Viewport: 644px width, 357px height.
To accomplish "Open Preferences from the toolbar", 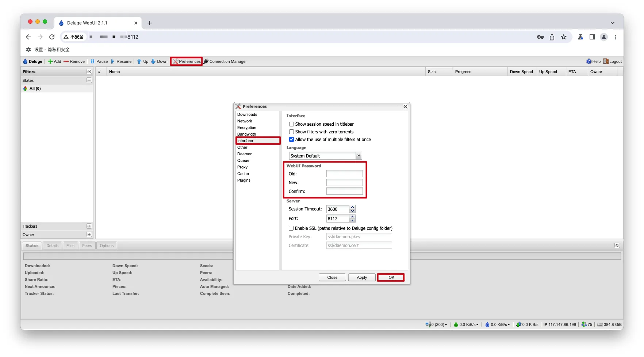I will pyautogui.click(x=186, y=61).
